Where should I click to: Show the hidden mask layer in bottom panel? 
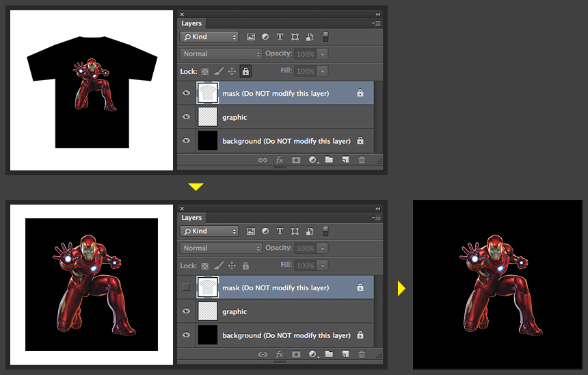point(186,287)
